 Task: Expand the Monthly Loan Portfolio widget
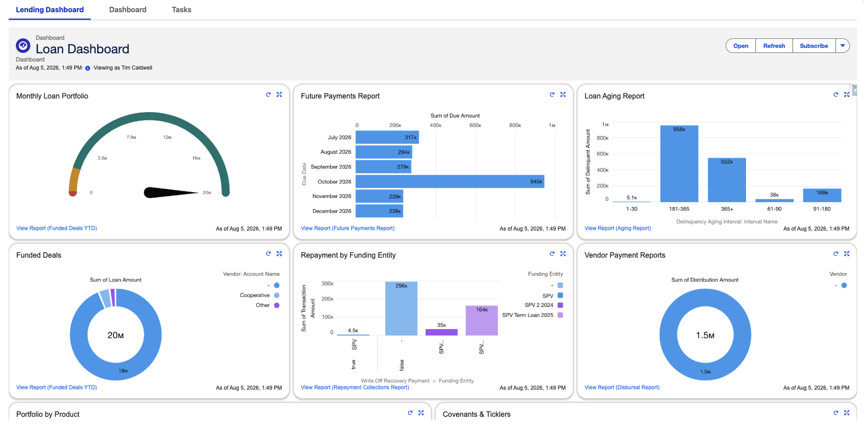(279, 94)
